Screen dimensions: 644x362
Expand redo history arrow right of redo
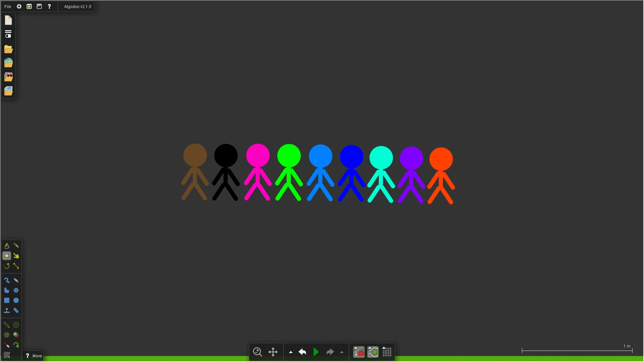click(342, 352)
